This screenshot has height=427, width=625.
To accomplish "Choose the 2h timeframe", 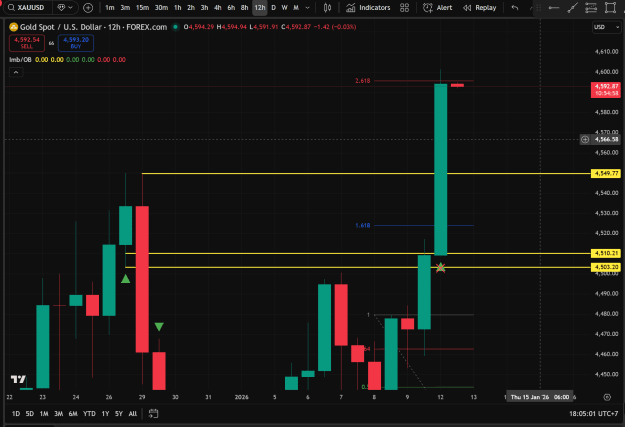I will [x=191, y=8].
